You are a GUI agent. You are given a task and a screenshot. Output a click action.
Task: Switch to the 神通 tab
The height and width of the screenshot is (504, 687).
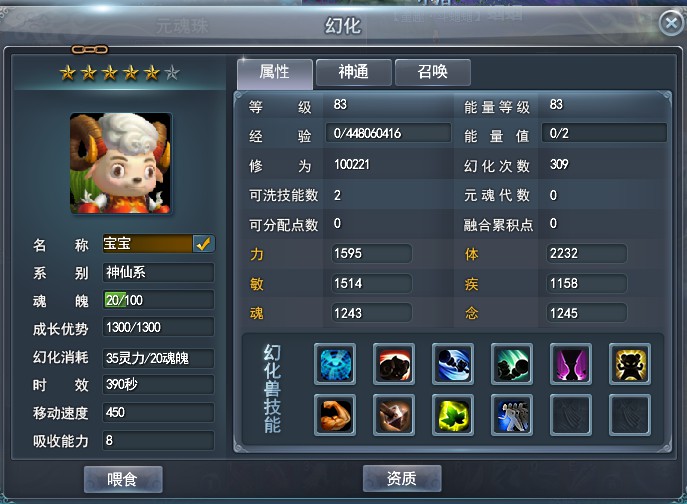[x=354, y=72]
